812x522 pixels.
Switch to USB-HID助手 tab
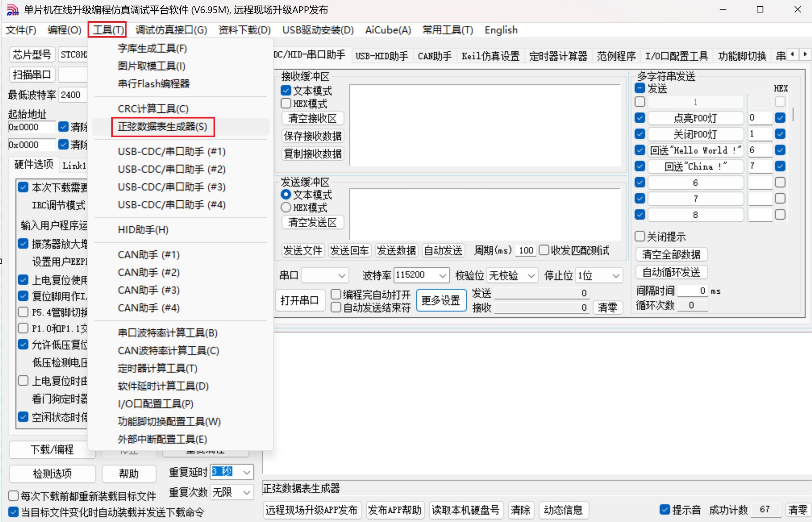382,56
